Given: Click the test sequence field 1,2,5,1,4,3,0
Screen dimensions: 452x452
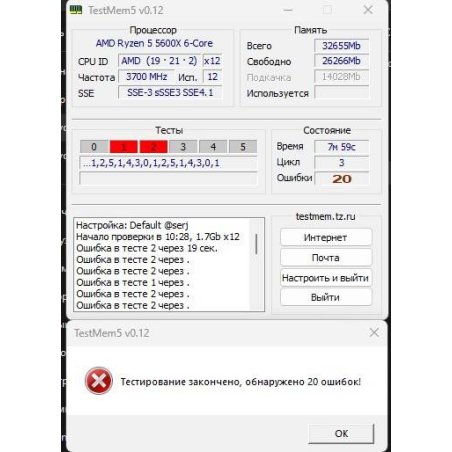Looking at the screenshot, I should (168, 163).
